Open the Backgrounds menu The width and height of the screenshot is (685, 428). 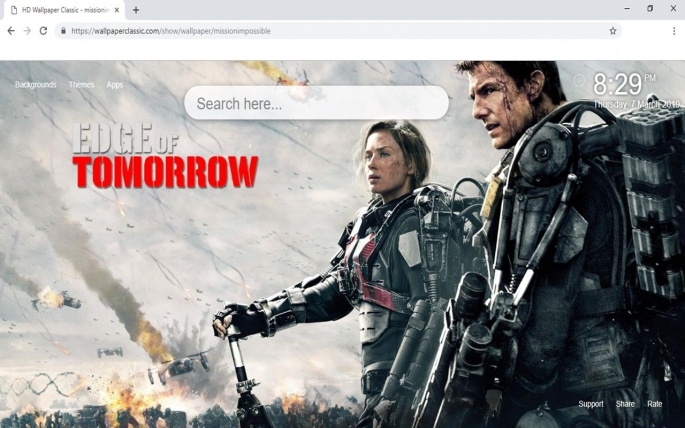[x=35, y=85]
